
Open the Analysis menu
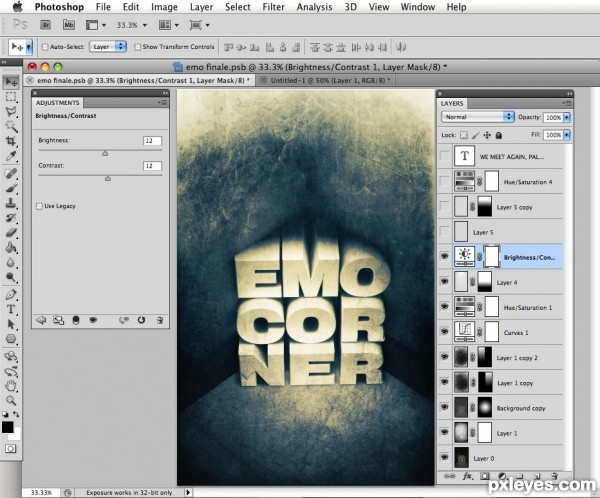[x=314, y=7]
